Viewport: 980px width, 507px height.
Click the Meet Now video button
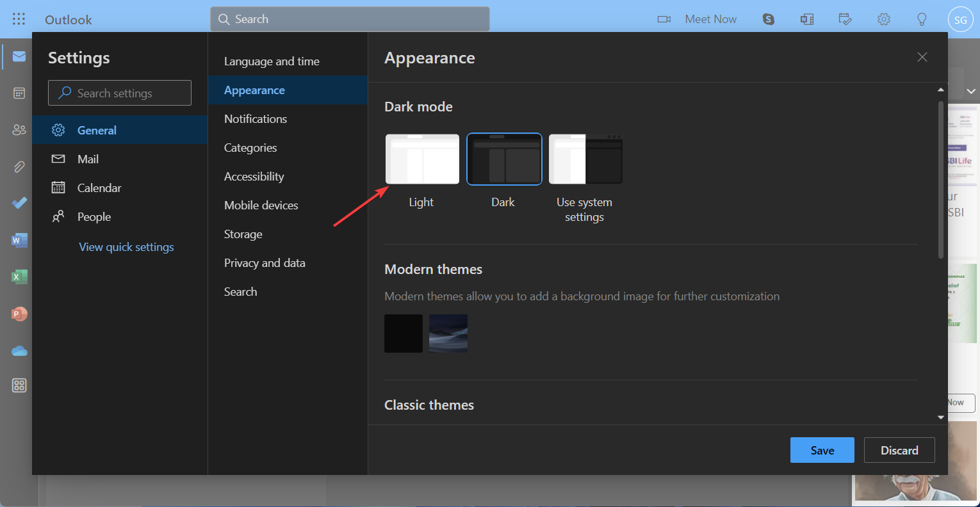(x=697, y=19)
